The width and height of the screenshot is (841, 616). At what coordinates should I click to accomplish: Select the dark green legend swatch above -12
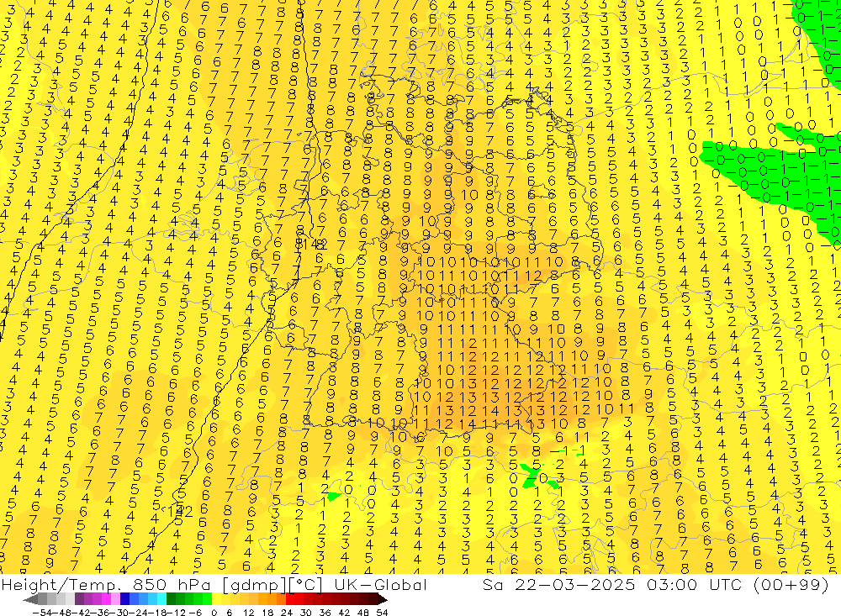tap(171, 599)
